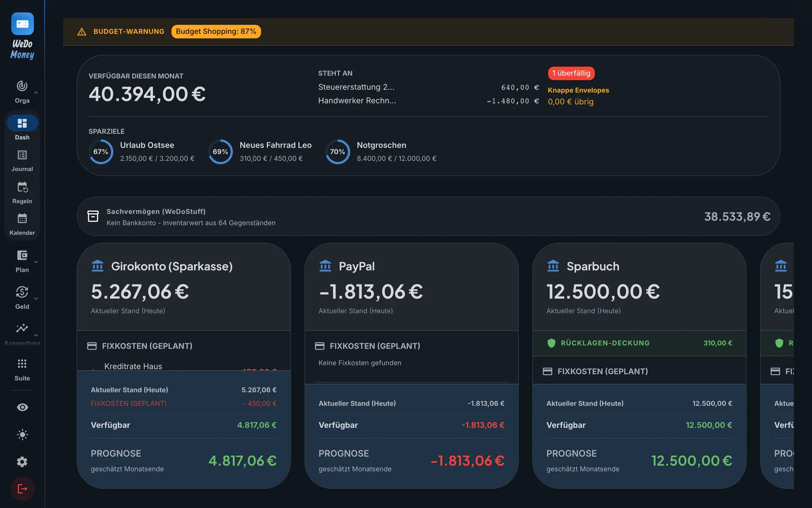The width and height of the screenshot is (812, 508).
Task: Open the Girokonto (Sparkasse) title
Action: pos(172,266)
